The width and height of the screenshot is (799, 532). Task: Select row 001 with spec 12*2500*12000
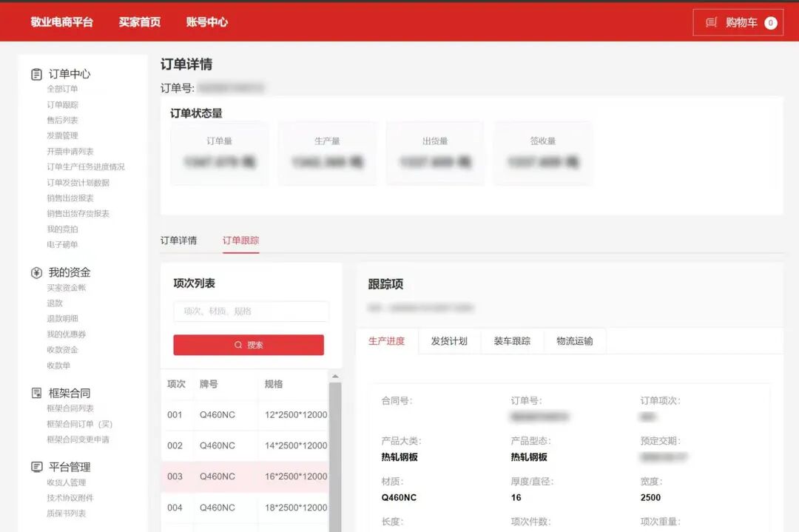pyautogui.click(x=244, y=415)
